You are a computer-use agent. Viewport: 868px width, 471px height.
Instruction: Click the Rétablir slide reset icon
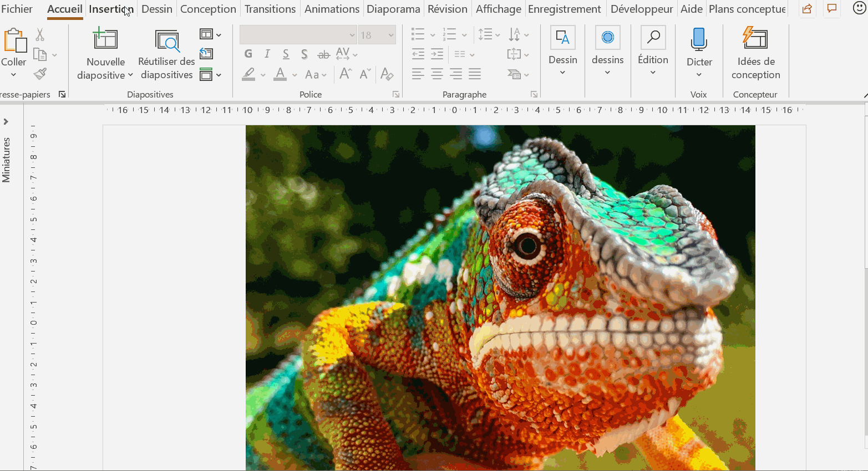pos(206,54)
